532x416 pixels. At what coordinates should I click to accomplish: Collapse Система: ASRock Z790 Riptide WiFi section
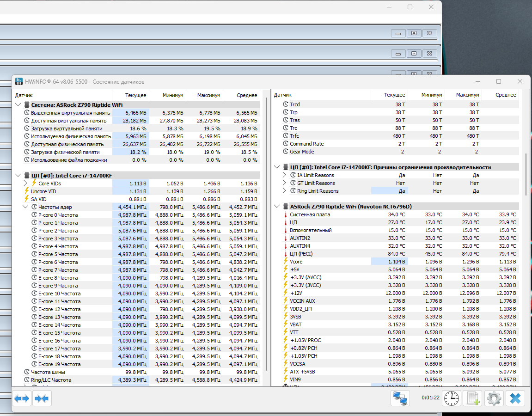(18, 105)
